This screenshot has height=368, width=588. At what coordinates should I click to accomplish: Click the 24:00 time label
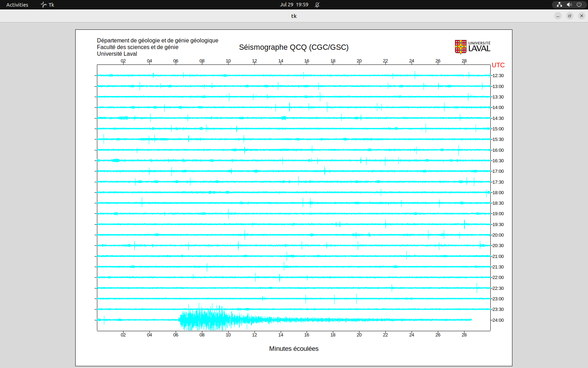[x=498, y=320]
